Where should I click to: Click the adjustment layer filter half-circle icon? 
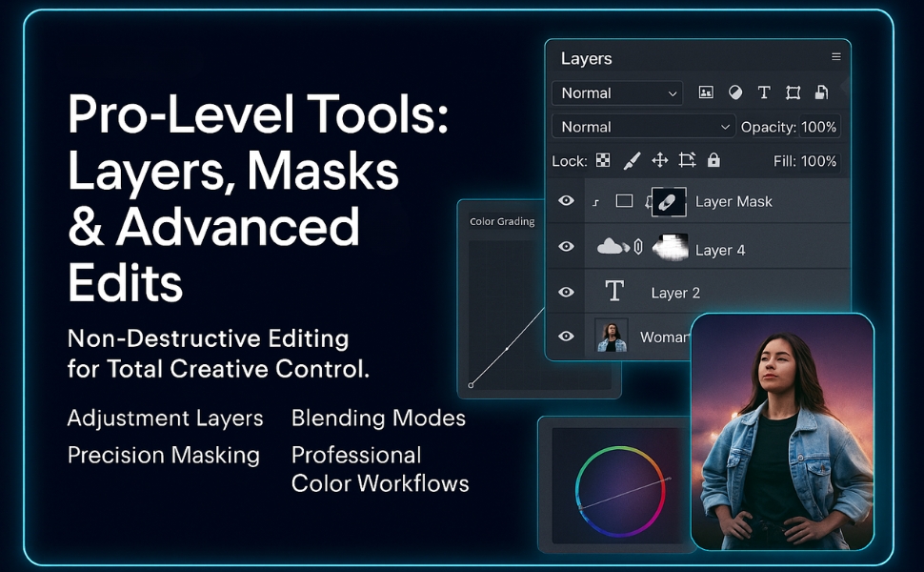click(x=735, y=92)
